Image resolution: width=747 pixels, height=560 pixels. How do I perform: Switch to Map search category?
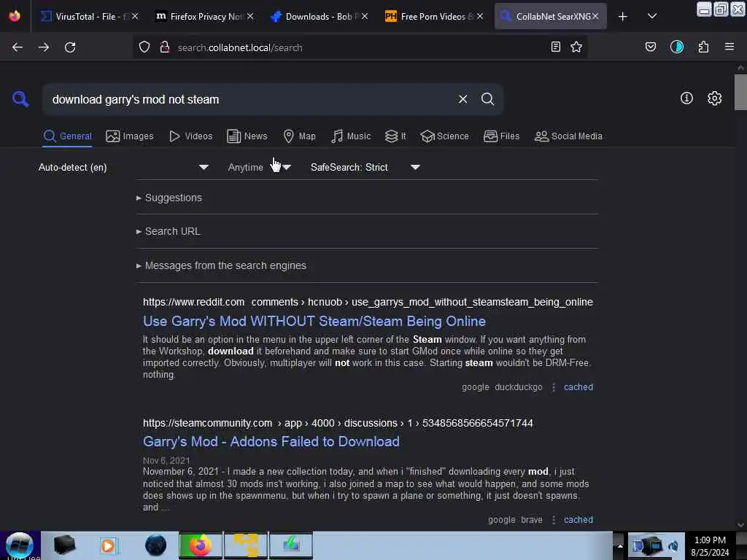pyautogui.click(x=299, y=136)
